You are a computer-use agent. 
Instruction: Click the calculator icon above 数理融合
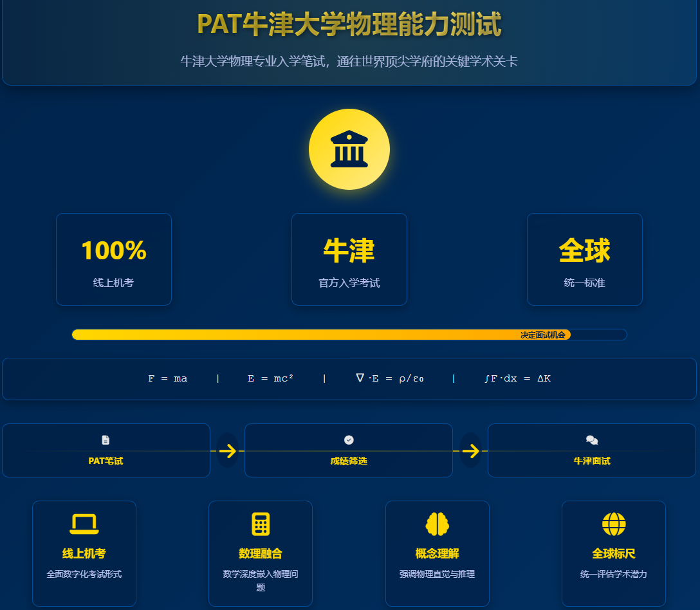261,524
